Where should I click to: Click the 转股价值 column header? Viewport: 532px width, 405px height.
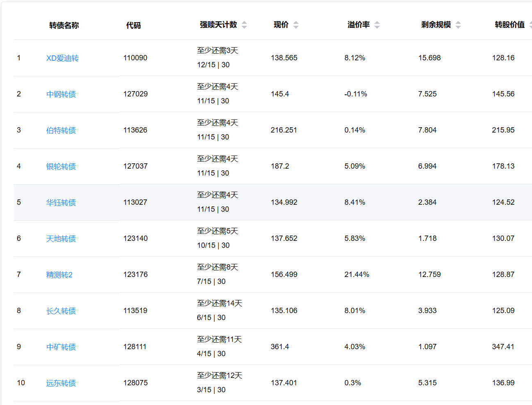509,25
